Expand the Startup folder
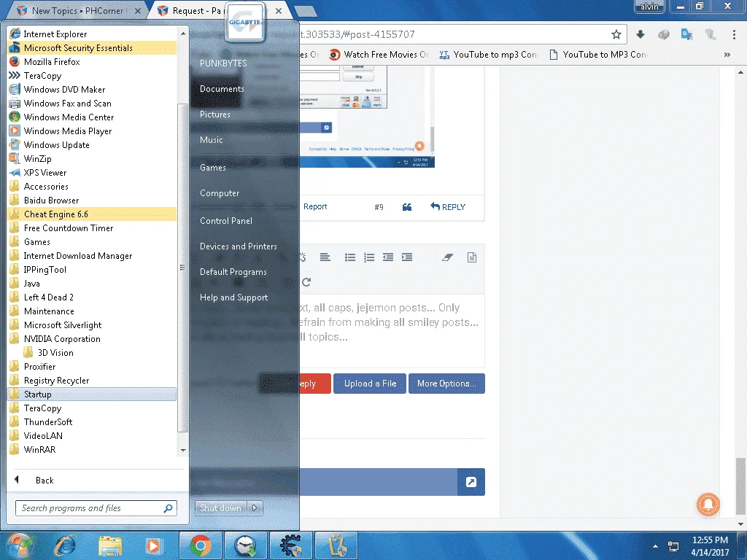 pyautogui.click(x=92, y=394)
